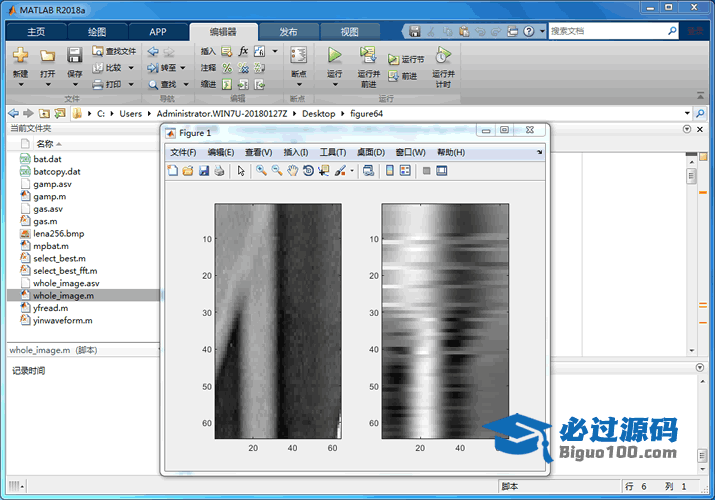The width and height of the screenshot is (715, 500).
Task: Click the green Run (运行) icon
Action: pos(334,56)
